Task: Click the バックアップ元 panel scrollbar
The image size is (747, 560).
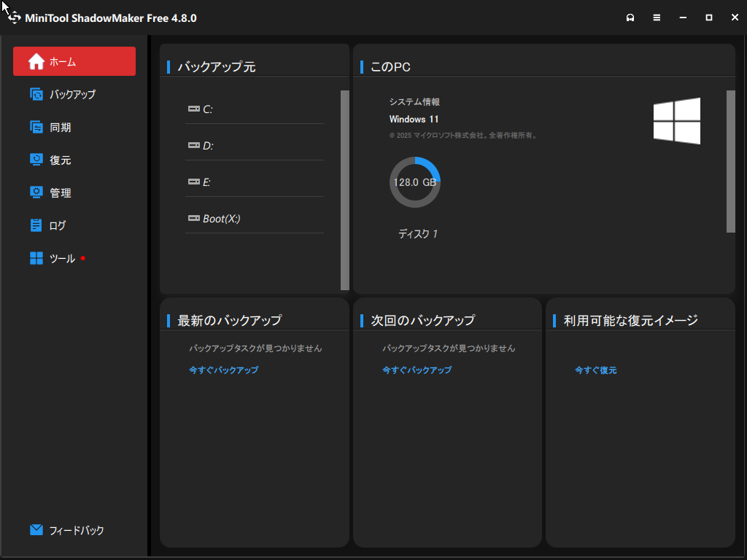Action: (x=345, y=190)
